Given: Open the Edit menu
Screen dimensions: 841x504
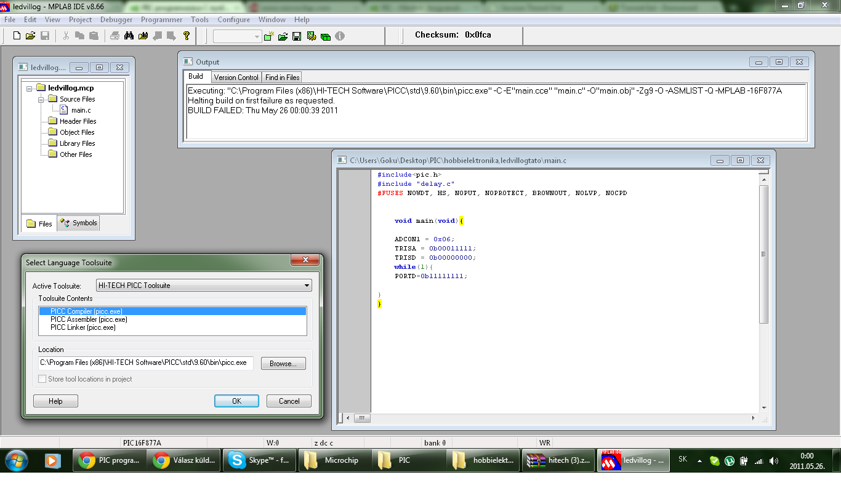Looking at the screenshot, I should click(30, 20).
